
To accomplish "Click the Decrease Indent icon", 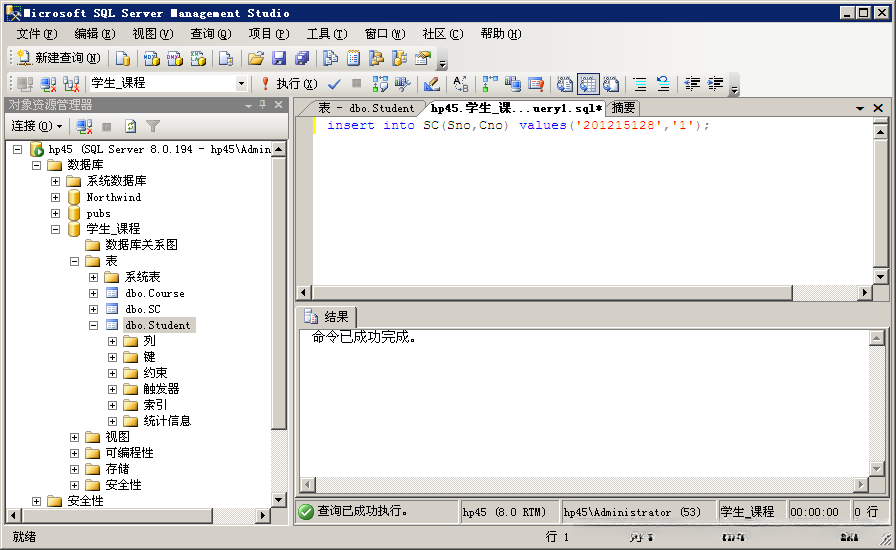I will (692, 84).
